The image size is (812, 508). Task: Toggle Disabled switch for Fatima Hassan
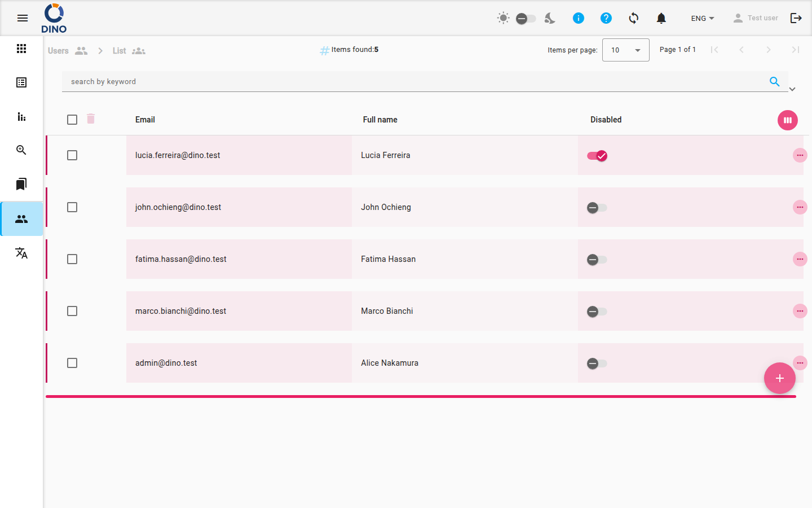[597, 260]
